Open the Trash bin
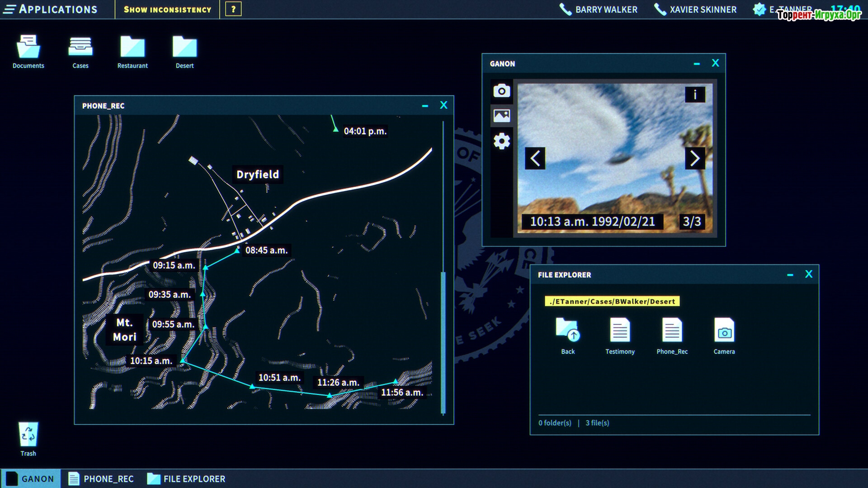Image resolution: width=868 pixels, height=488 pixels. [28, 435]
